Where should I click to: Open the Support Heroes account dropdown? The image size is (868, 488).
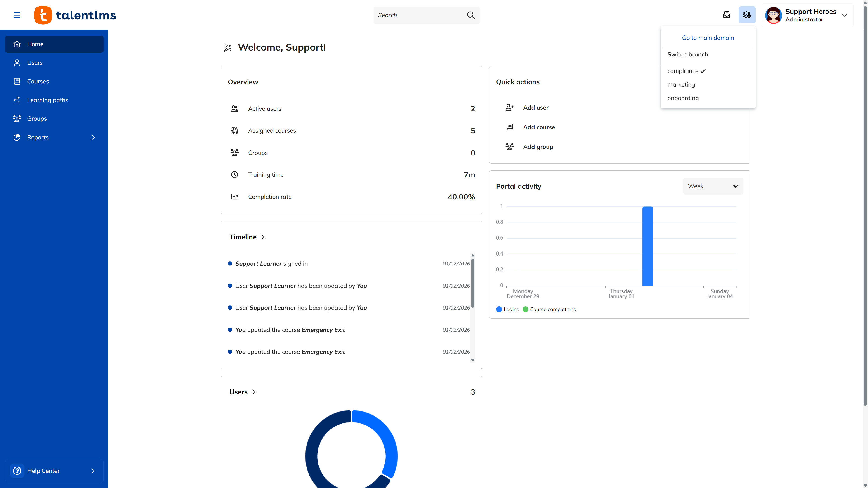tap(808, 15)
